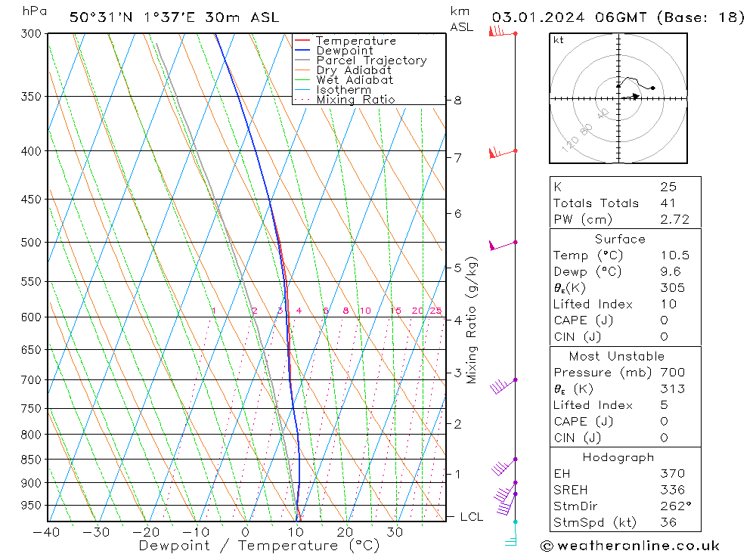Click the SREH value in Hodograph table

point(672,490)
